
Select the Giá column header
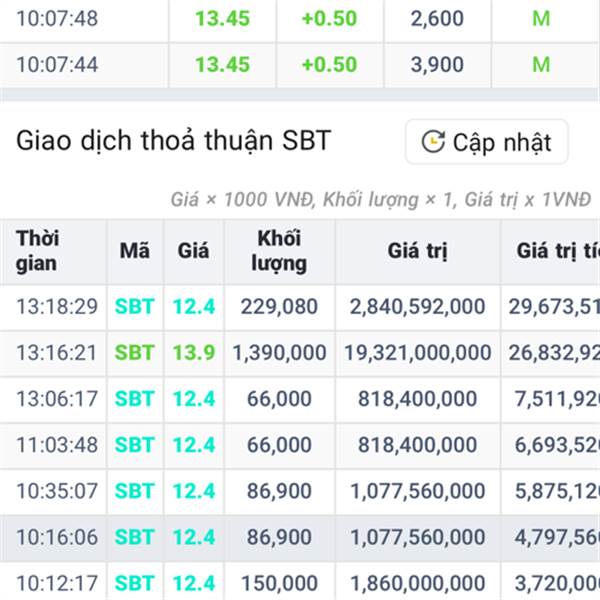click(193, 251)
